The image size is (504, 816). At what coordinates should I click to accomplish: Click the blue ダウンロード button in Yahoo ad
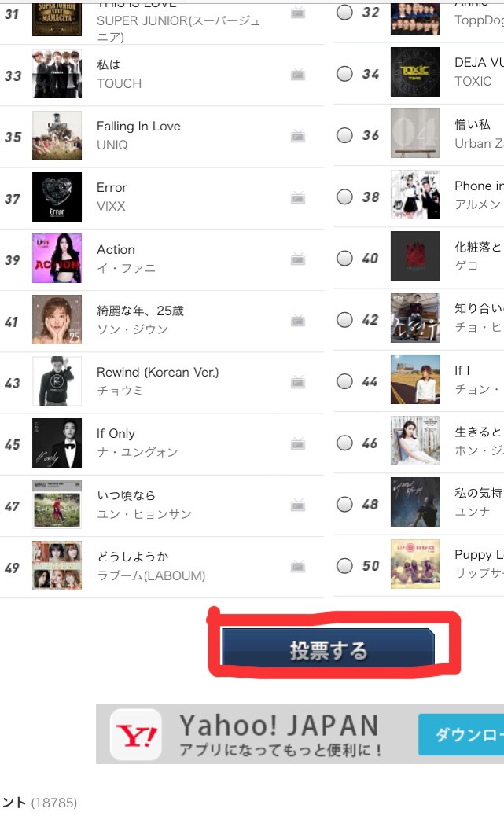(462, 734)
